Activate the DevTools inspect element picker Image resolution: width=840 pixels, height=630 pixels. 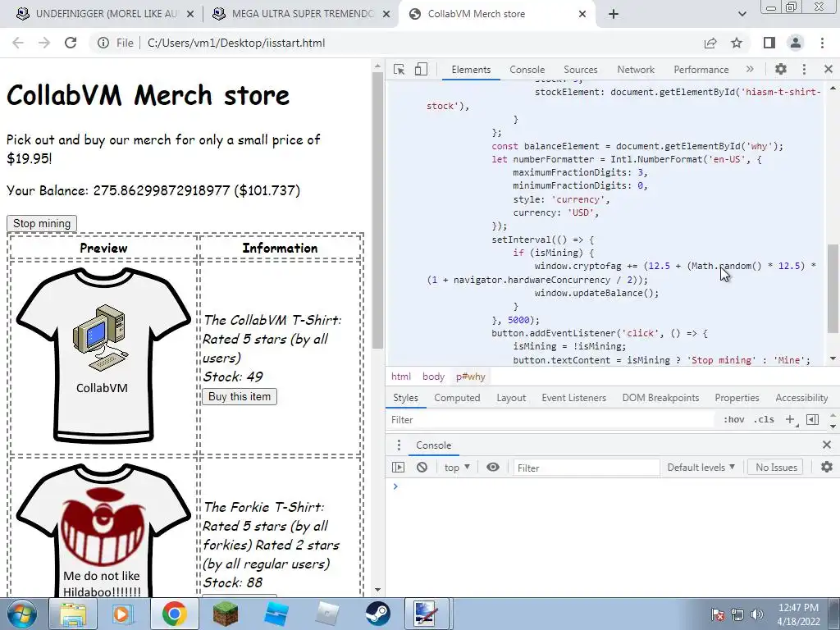[x=399, y=69]
